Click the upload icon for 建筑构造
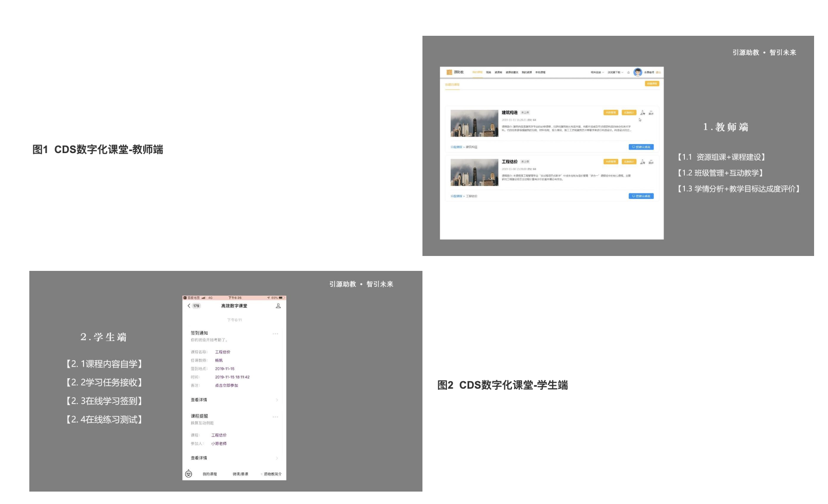The image size is (828, 504). [x=643, y=113]
